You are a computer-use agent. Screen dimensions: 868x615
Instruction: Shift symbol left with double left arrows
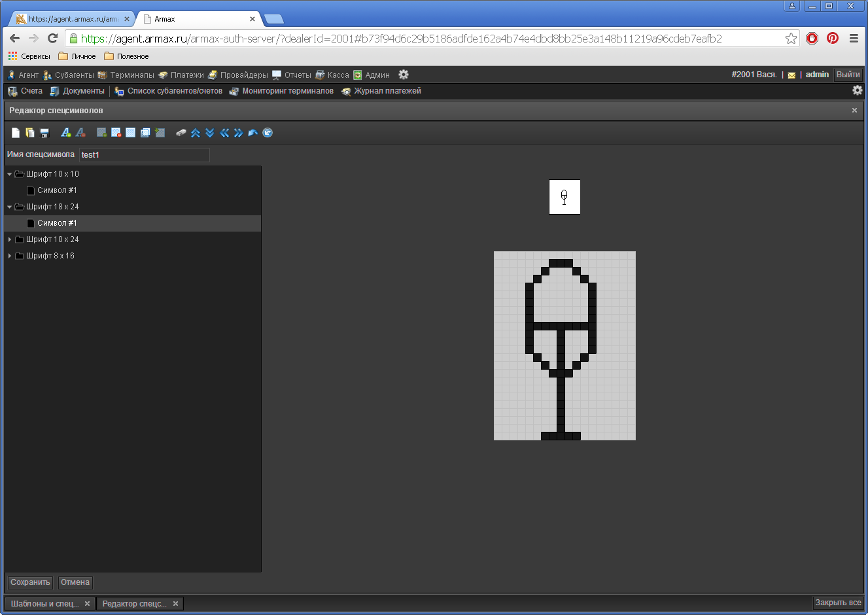pos(224,133)
